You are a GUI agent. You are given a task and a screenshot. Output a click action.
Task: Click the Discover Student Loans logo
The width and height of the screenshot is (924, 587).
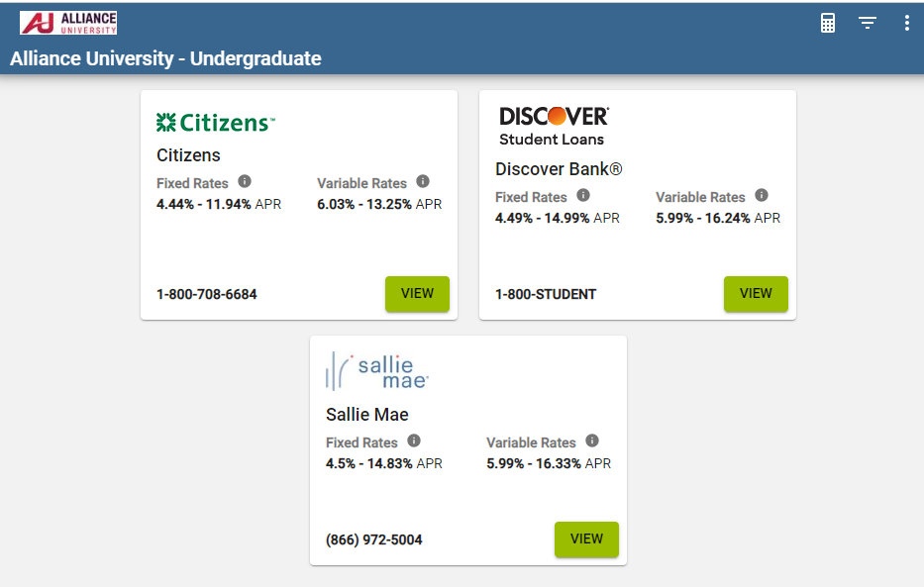[x=554, y=126]
